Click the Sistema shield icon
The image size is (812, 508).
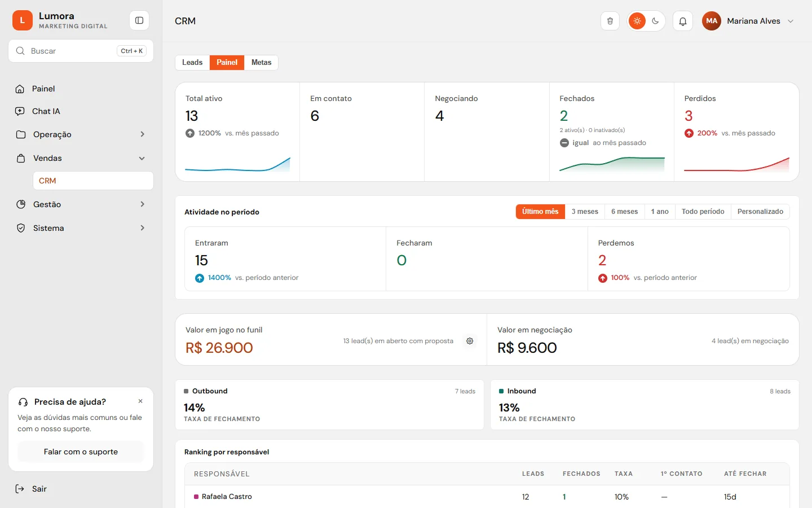(21, 228)
